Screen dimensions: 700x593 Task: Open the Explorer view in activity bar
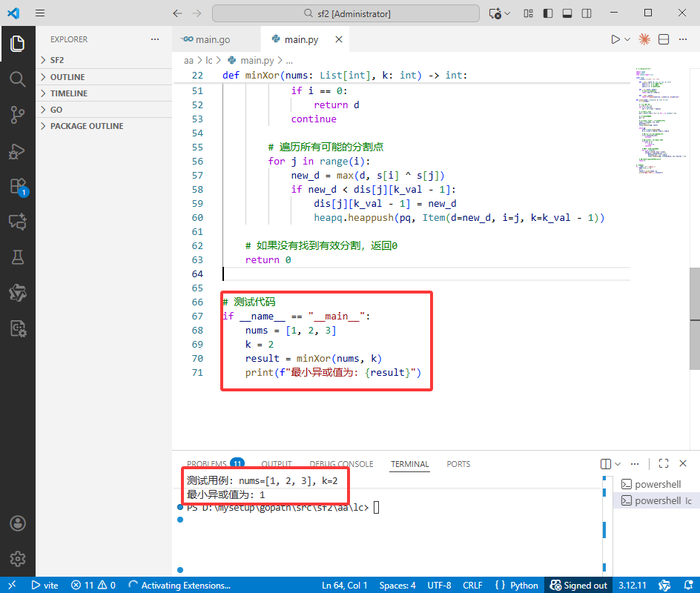pyautogui.click(x=17, y=43)
